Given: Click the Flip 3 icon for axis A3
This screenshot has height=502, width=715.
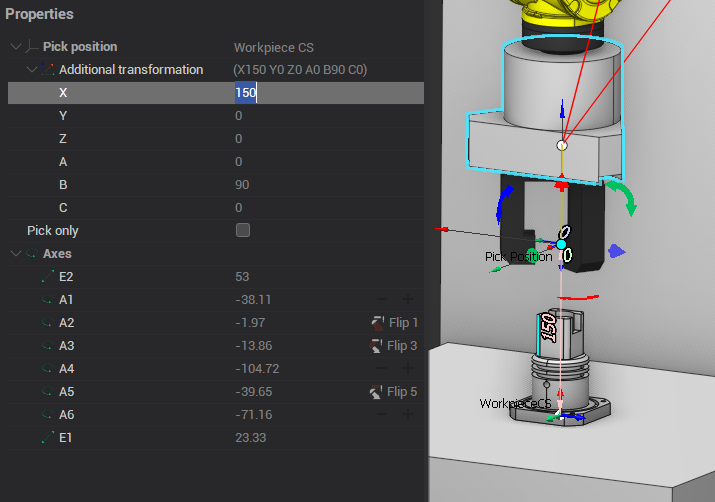Looking at the screenshot, I should 377,346.
